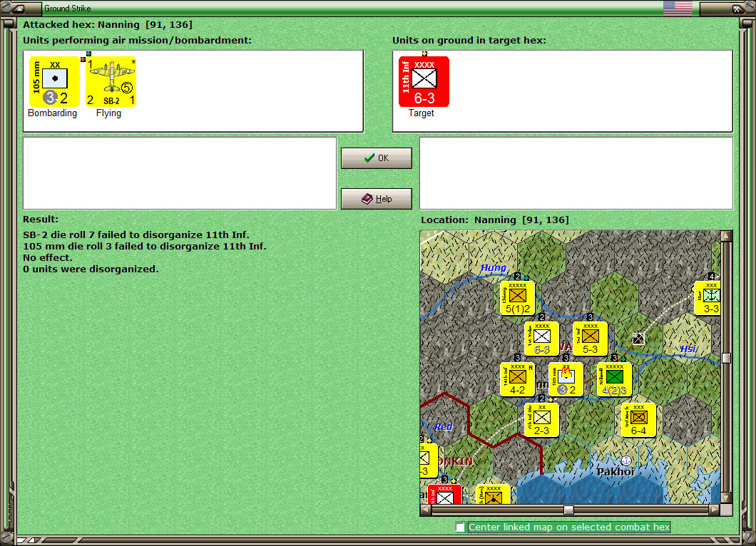
Task: Click map horizontal scrollbar left arrow
Action: tap(426, 510)
